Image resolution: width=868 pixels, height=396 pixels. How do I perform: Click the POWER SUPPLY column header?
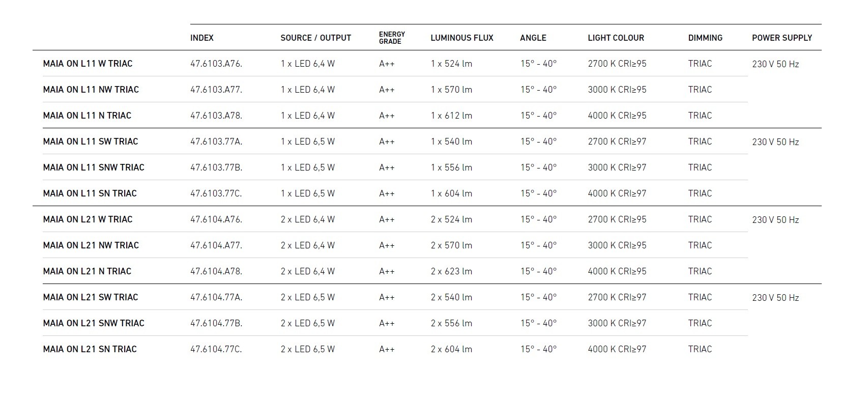782,38
